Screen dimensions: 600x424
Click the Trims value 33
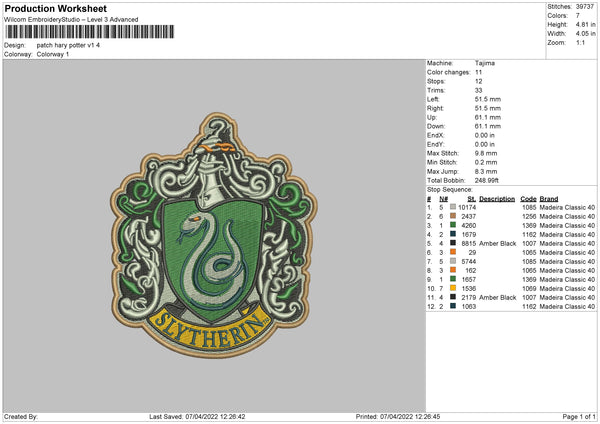[478, 90]
